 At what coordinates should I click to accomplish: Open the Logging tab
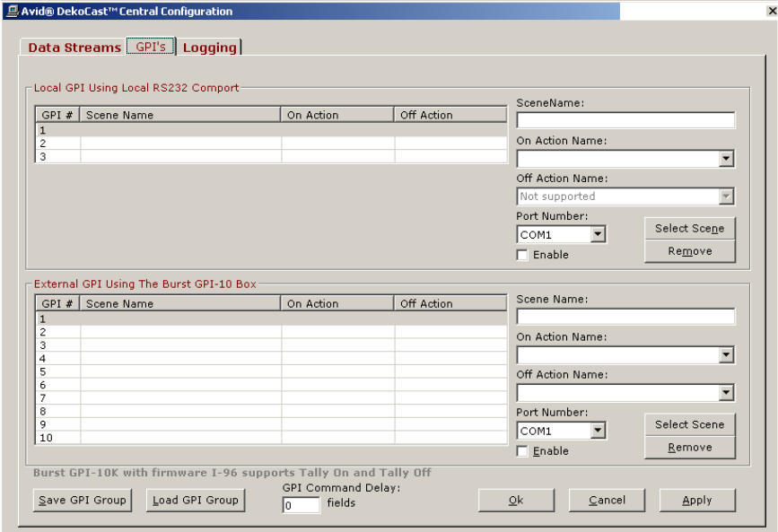pos(209,48)
